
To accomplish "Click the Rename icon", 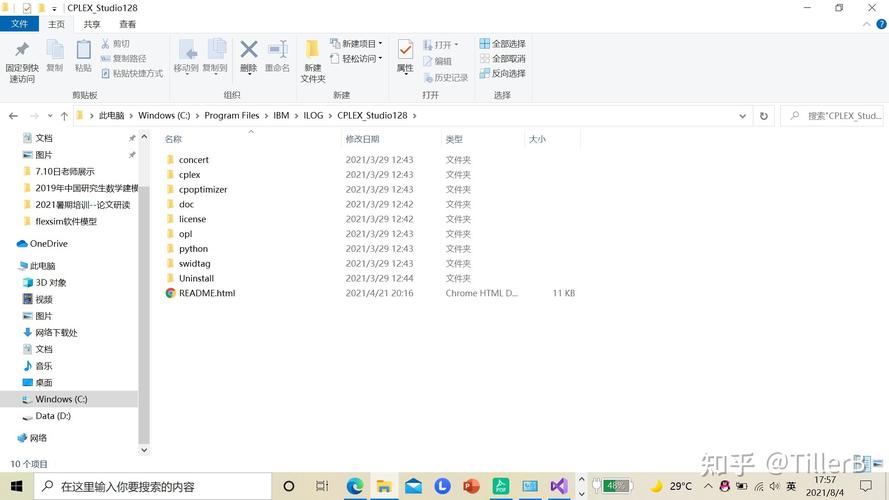I will point(278,49).
